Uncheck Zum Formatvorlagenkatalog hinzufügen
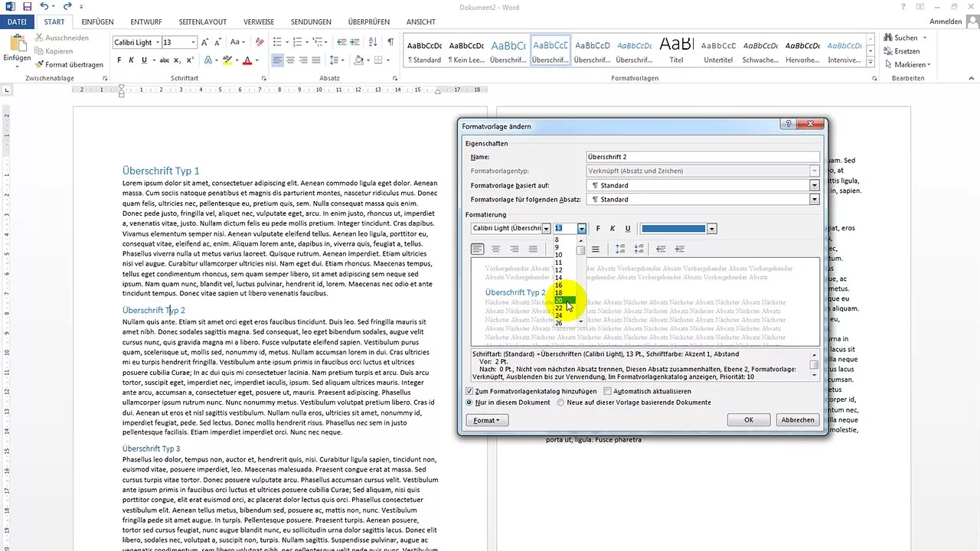Screen dimensions: 980x551 click(x=469, y=391)
